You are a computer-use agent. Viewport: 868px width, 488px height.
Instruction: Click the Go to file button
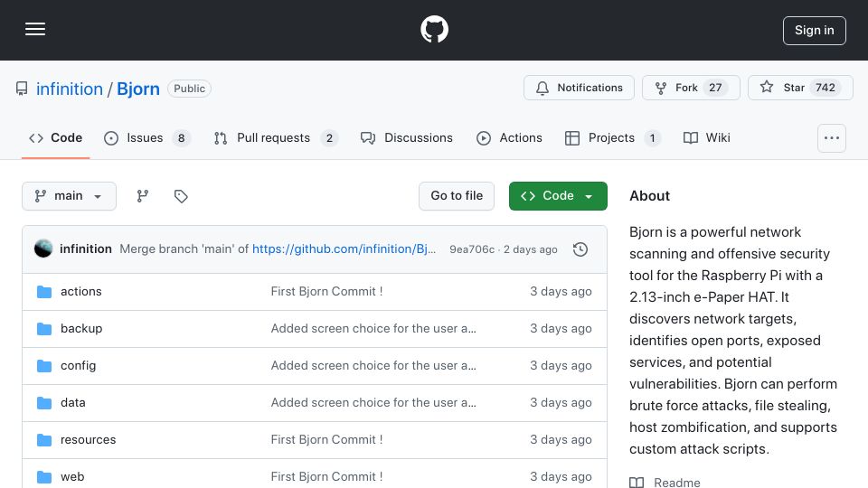click(x=457, y=196)
